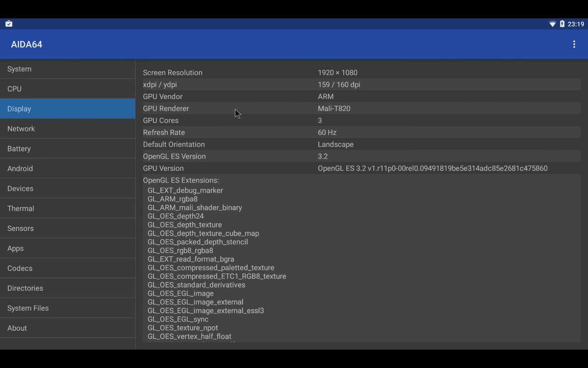Click the GL_OES_depth_texture extension

[185, 225]
